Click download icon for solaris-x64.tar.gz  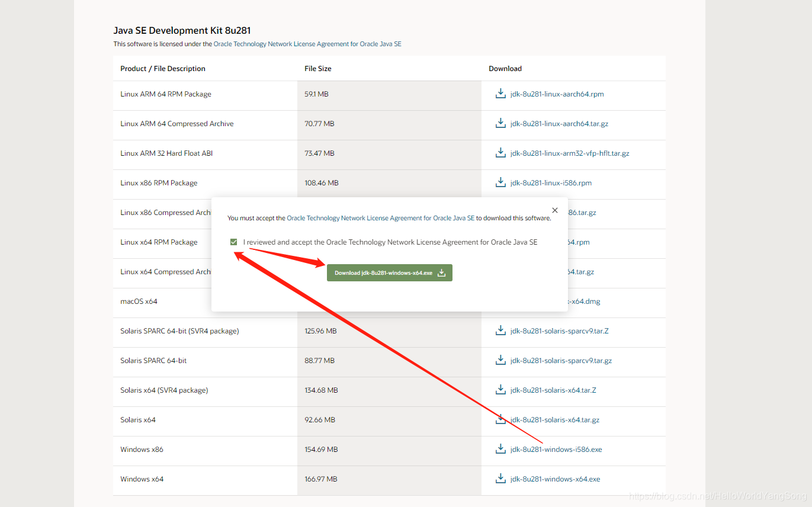[x=500, y=419]
